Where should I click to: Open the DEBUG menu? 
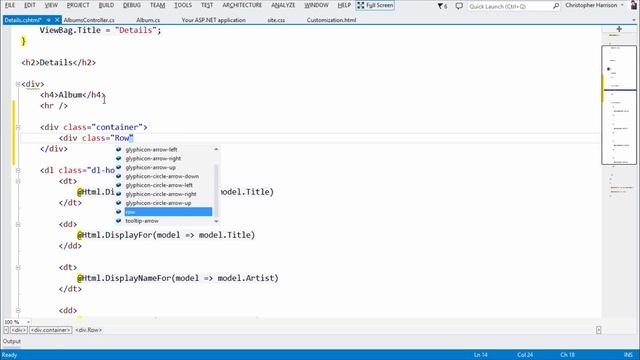point(132,5)
